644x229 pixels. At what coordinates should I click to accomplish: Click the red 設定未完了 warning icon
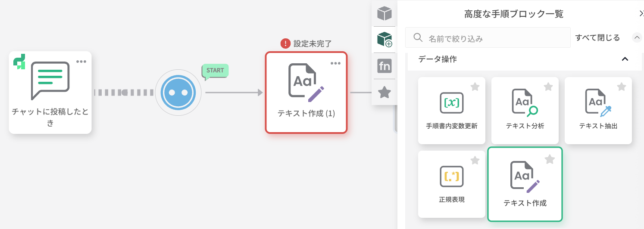pyautogui.click(x=285, y=43)
